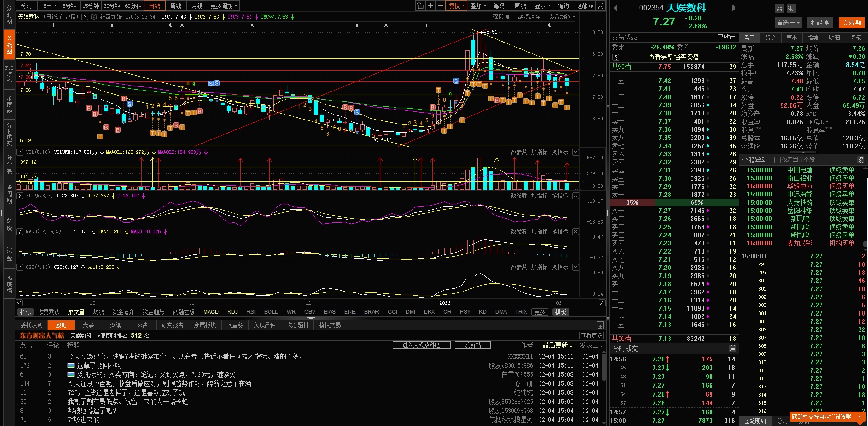Viewport: 868px width, 426px height.
Task: Go to next stock with right arrow
Action: click(734, 8)
